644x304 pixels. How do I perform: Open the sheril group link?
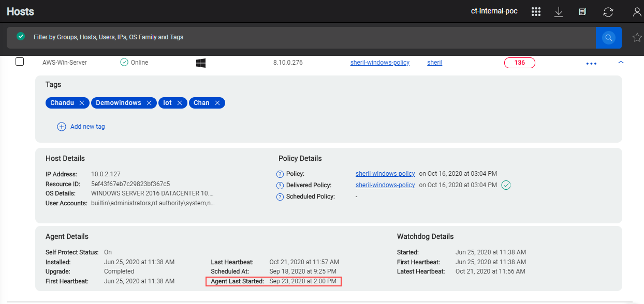pos(435,63)
